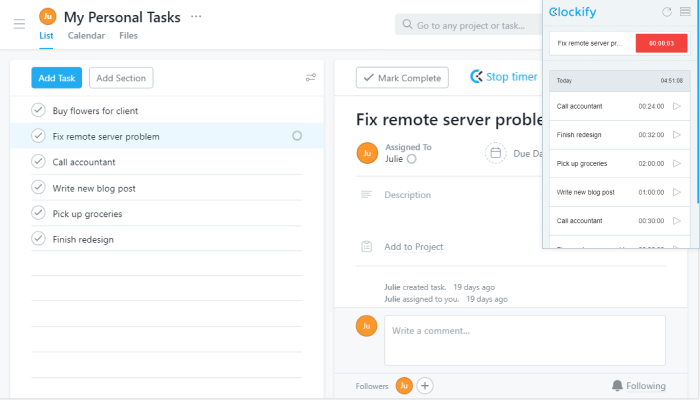
Task: Open the hamburger sidebar menu
Action: pos(19,24)
